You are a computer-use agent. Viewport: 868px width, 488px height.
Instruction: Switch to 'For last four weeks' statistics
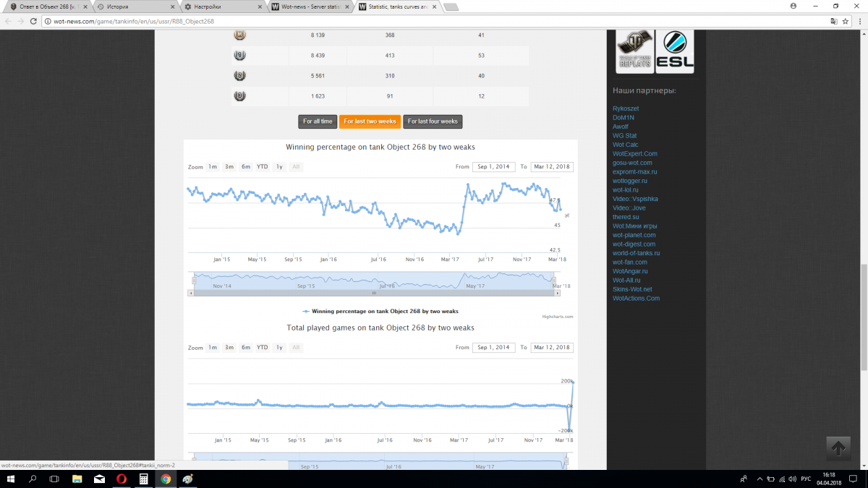point(433,121)
